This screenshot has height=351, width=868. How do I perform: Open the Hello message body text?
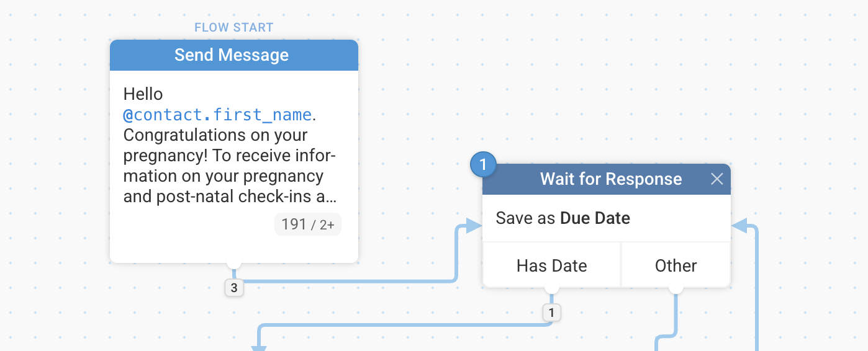point(230,146)
